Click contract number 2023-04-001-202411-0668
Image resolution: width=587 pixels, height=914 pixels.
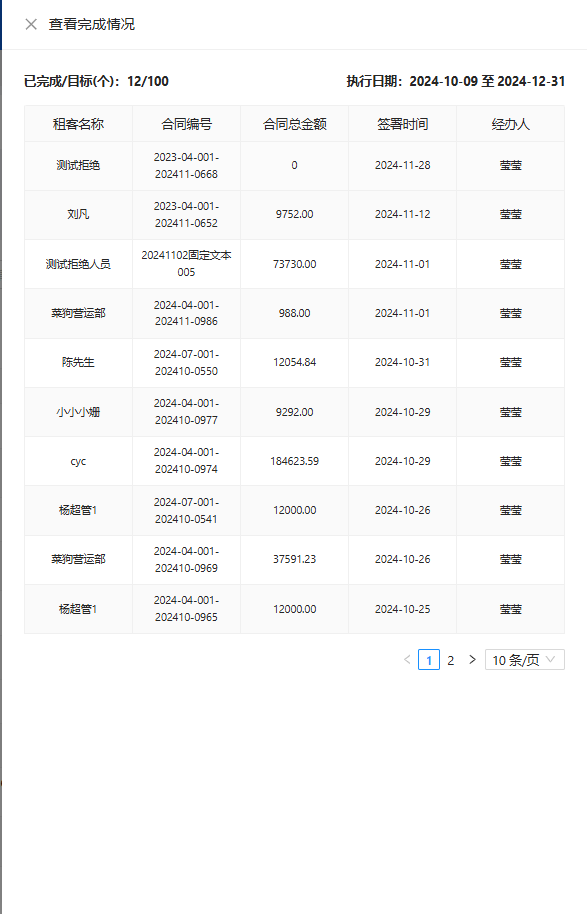pyautogui.click(x=187, y=166)
